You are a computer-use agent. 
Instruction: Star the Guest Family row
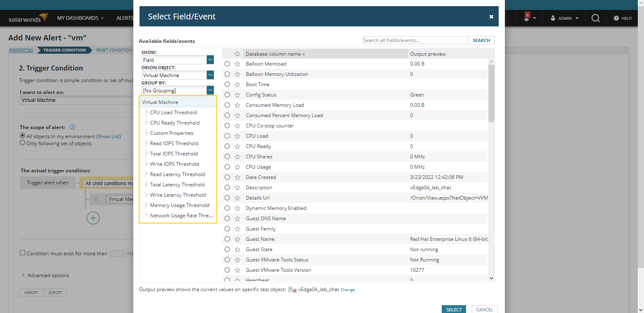tap(237, 229)
